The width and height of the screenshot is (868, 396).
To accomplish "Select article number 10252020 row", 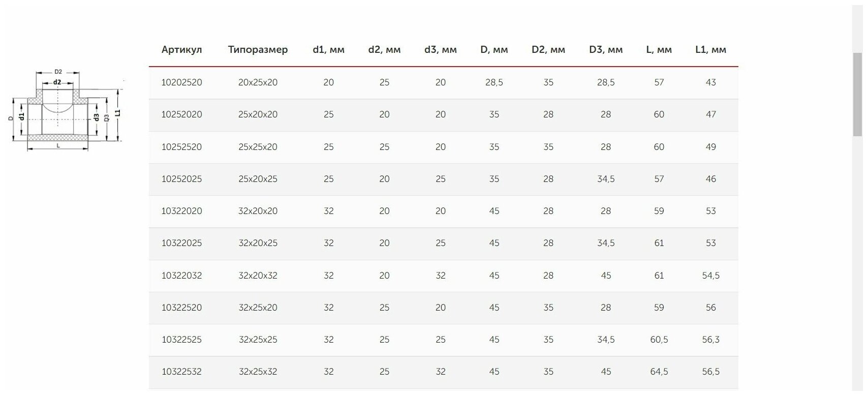I will 181,114.
